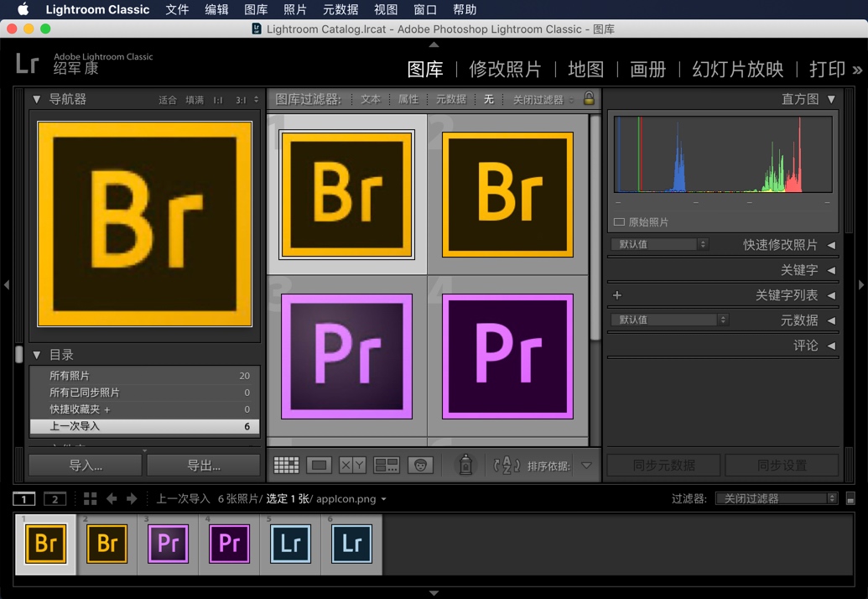Click the library filter lock icon
Image resolution: width=868 pixels, height=599 pixels.
tap(590, 98)
